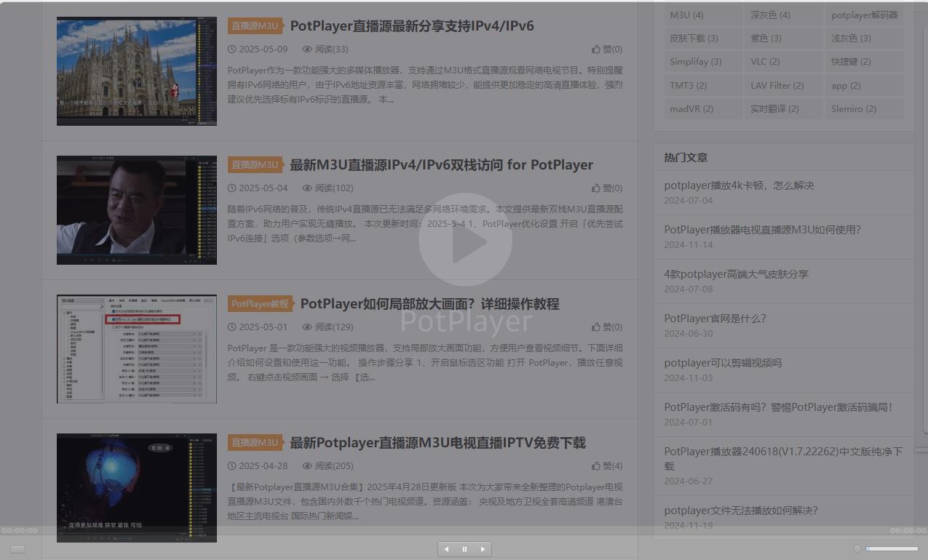Click the eye icon next to 阅读(129)
This screenshot has width=928, height=560.
pos(307,327)
